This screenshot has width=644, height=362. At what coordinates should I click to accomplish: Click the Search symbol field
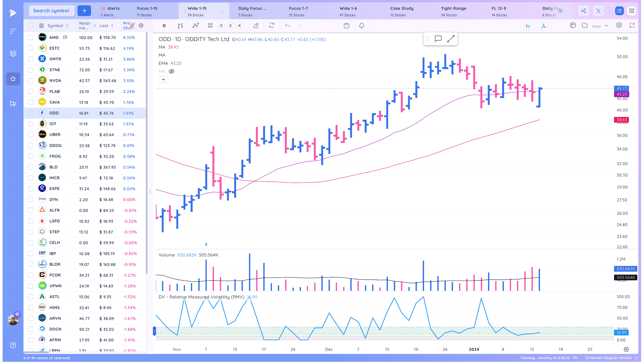[x=52, y=11]
